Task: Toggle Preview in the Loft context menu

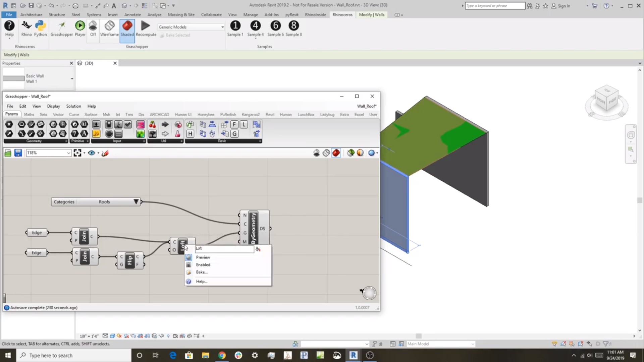Action: pos(228,257)
